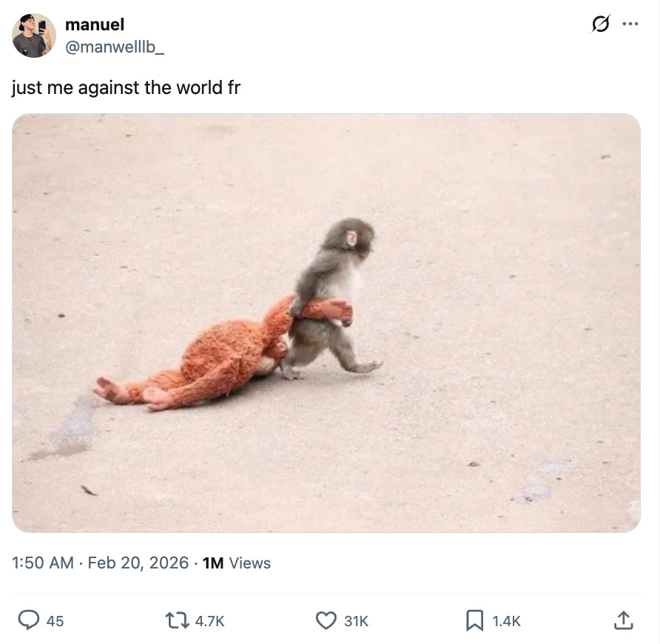Click the 4.7K reposts count
This screenshot has width=660, height=644.
point(209,621)
